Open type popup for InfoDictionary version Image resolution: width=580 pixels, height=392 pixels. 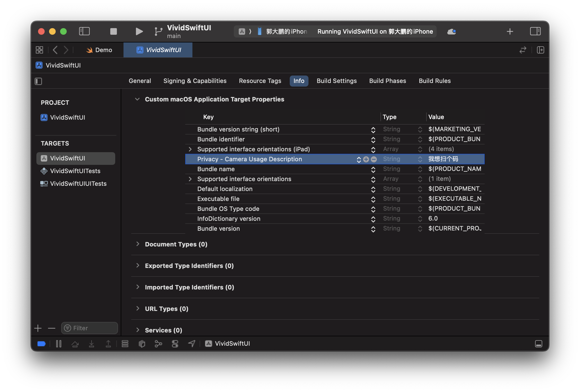pyautogui.click(x=420, y=219)
